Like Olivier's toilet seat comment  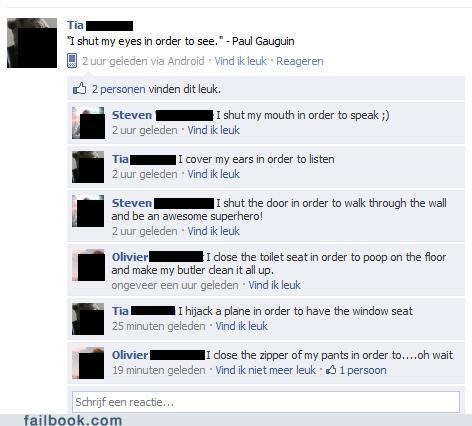pos(274,285)
